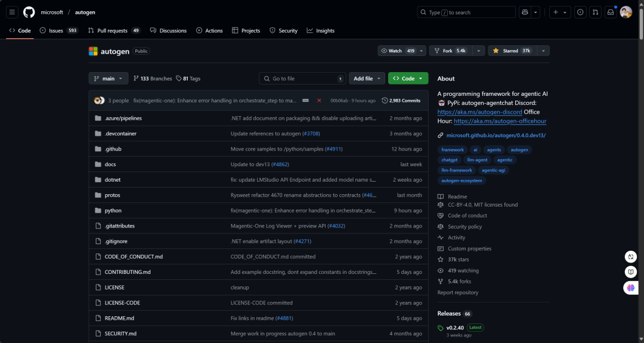Open the microsoft owner link in the breadcrumb
This screenshot has width=644, height=343.
(x=52, y=13)
